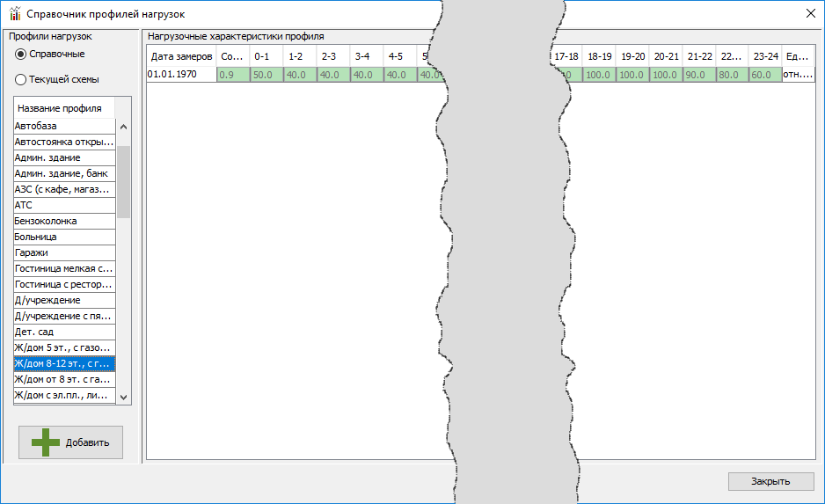Select the Больница profile
This screenshot has width=825, height=504.
[x=64, y=237]
